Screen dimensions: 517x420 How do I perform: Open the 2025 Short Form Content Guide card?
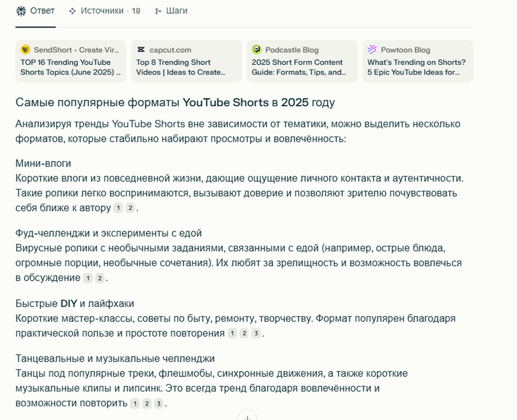click(x=302, y=61)
